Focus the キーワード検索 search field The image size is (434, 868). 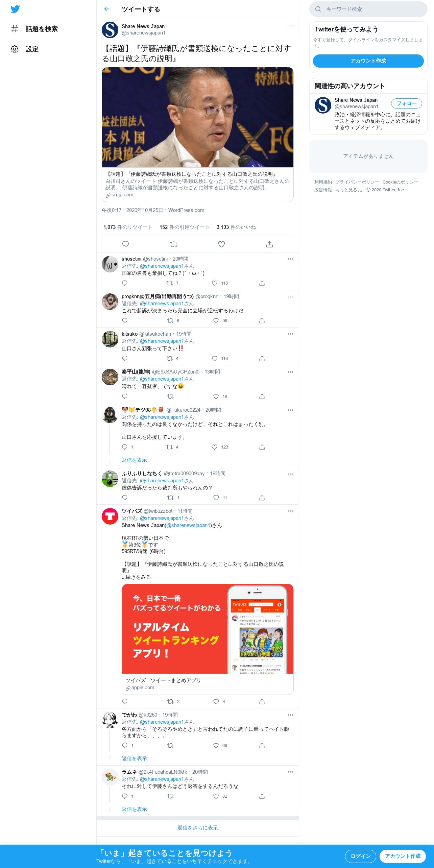368,9
